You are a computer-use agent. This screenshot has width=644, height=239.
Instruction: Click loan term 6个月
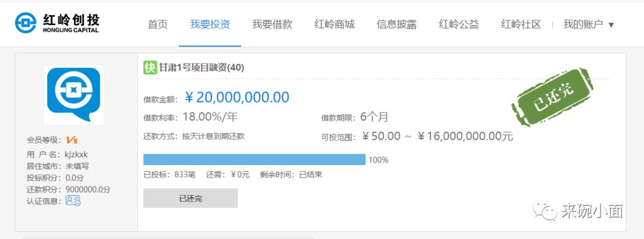pyautogui.click(x=374, y=117)
